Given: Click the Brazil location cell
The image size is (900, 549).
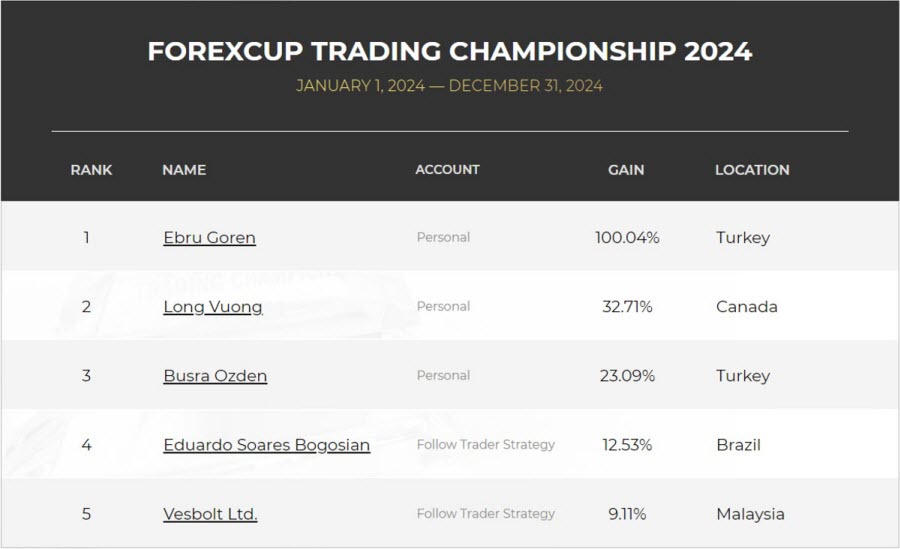Looking at the screenshot, I should pos(738,445).
